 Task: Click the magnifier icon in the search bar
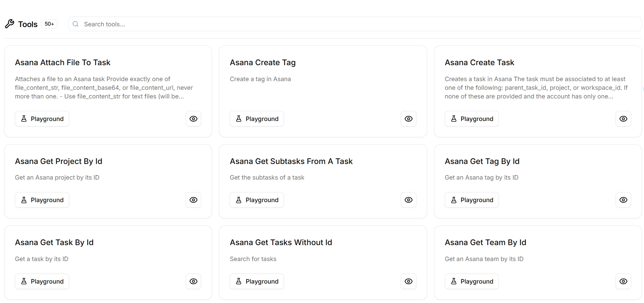click(76, 24)
